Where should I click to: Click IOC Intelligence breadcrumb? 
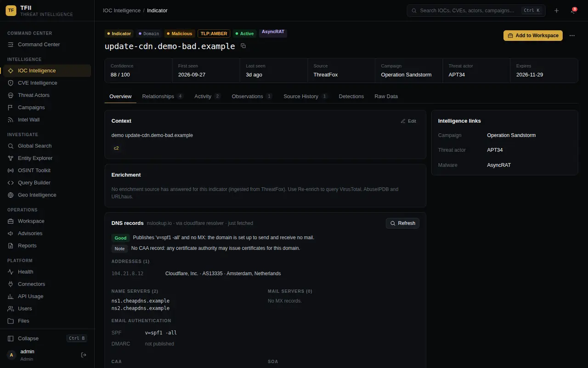[122, 10]
